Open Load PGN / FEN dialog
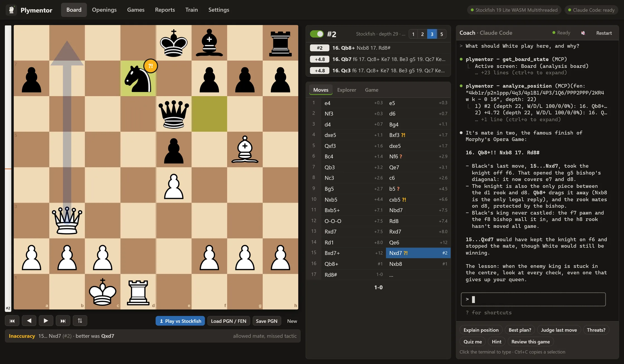624x364 pixels. pos(228,321)
